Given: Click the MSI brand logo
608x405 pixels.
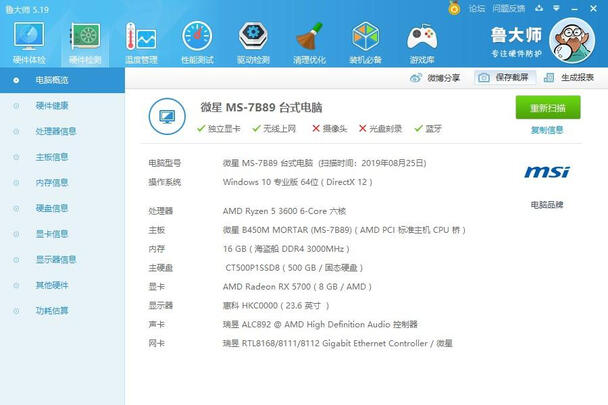Looking at the screenshot, I should (546, 173).
